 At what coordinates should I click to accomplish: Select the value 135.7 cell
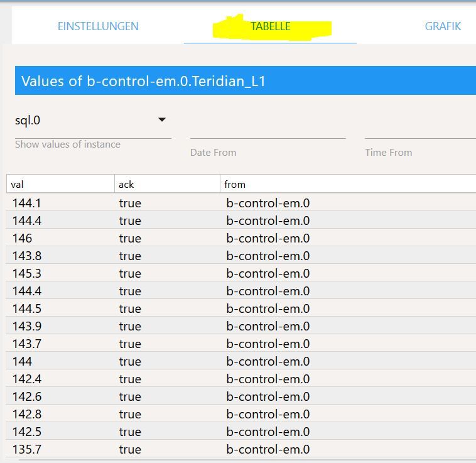click(27, 450)
